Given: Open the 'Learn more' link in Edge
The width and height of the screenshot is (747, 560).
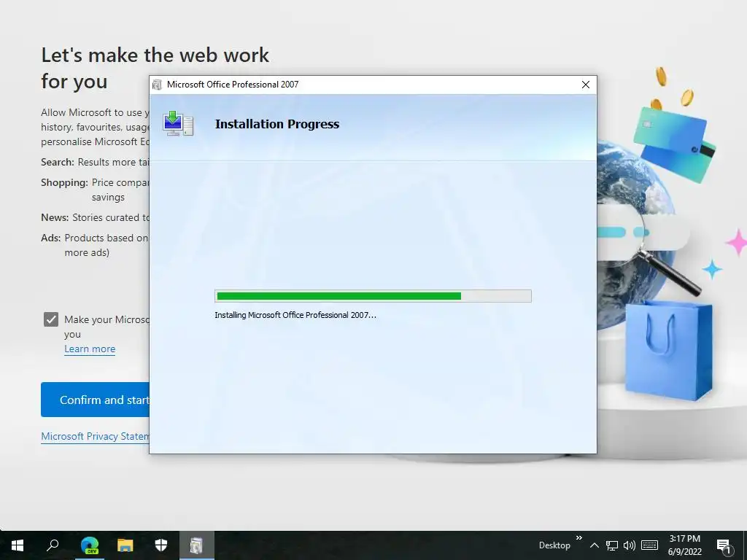Looking at the screenshot, I should coord(90,349).
